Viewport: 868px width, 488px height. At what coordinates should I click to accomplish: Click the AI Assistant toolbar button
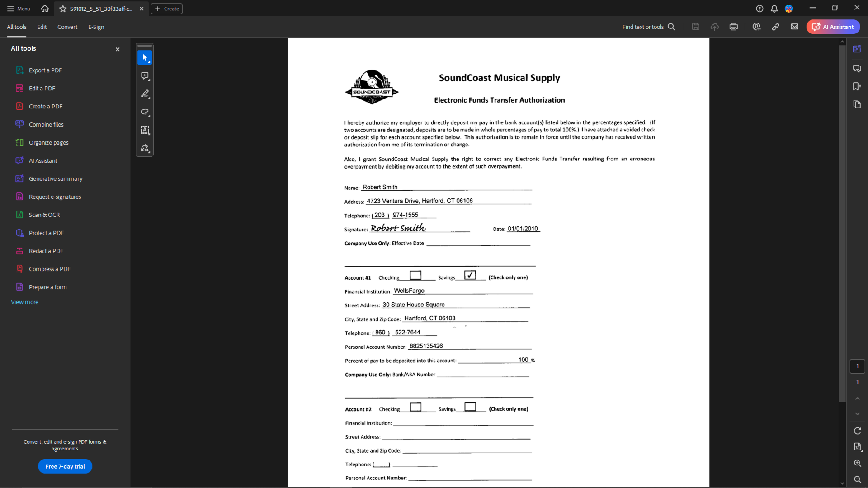coord(833,27)
